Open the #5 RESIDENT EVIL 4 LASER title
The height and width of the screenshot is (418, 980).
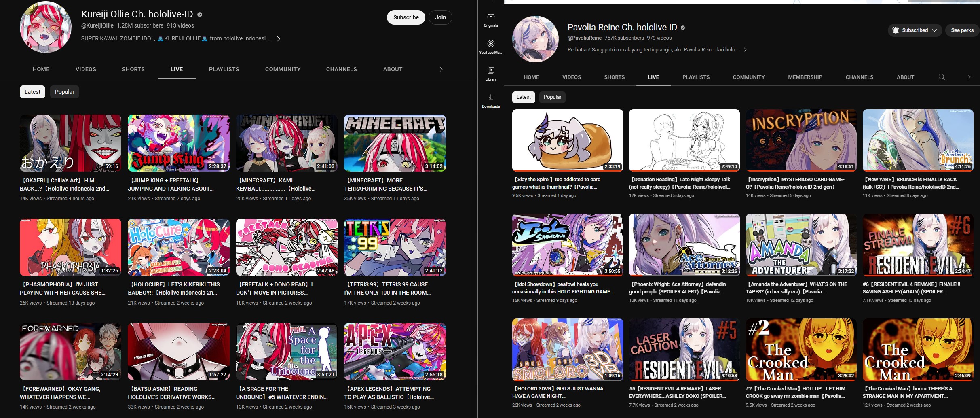678,392
